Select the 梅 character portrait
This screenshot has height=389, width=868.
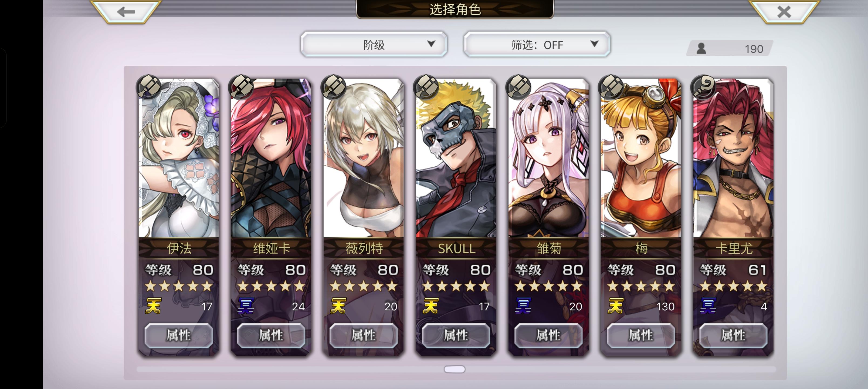(641, 158)
